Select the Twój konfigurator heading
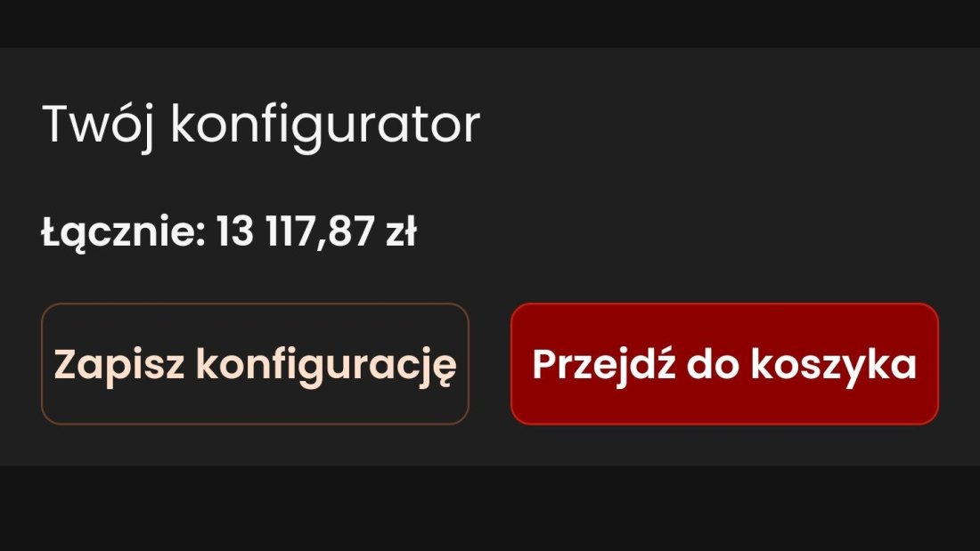Viewport: 980px width, 551px height. click(x=261, y=126)
